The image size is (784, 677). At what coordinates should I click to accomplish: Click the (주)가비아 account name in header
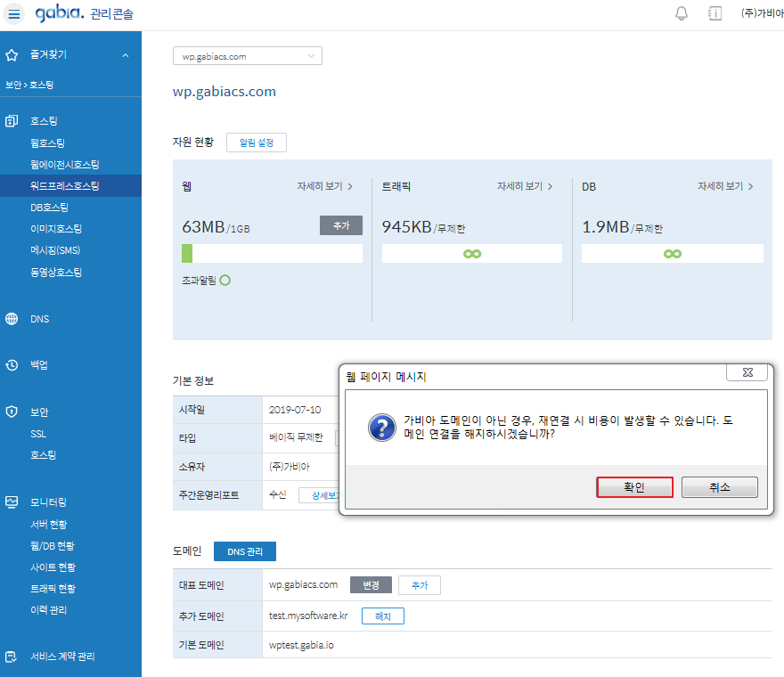point(762,13)
